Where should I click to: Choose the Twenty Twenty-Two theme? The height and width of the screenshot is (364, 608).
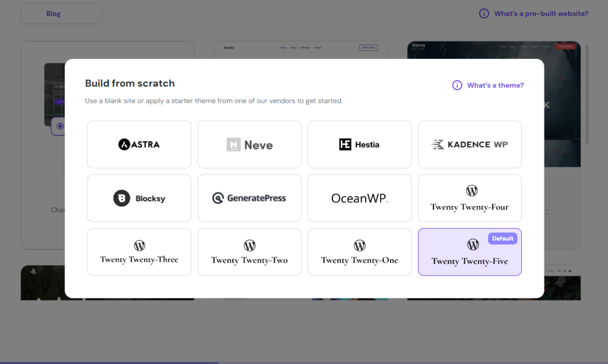[249, 252]
